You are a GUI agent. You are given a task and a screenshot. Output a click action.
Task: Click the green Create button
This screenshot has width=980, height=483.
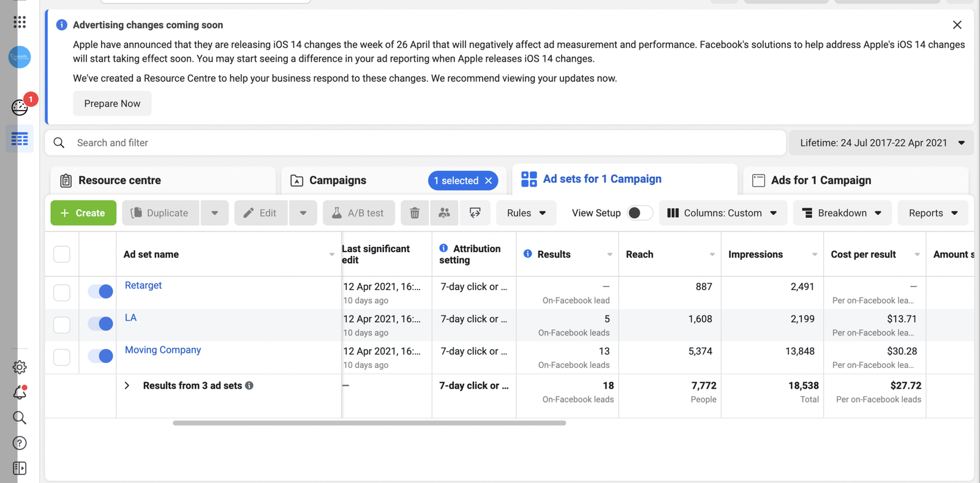tap(83, 213)
